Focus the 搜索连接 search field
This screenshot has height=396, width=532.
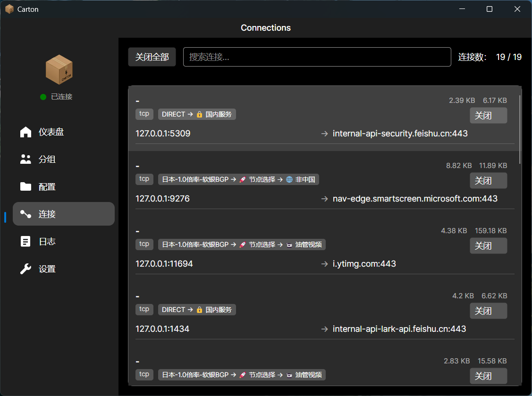click(317, 57)
